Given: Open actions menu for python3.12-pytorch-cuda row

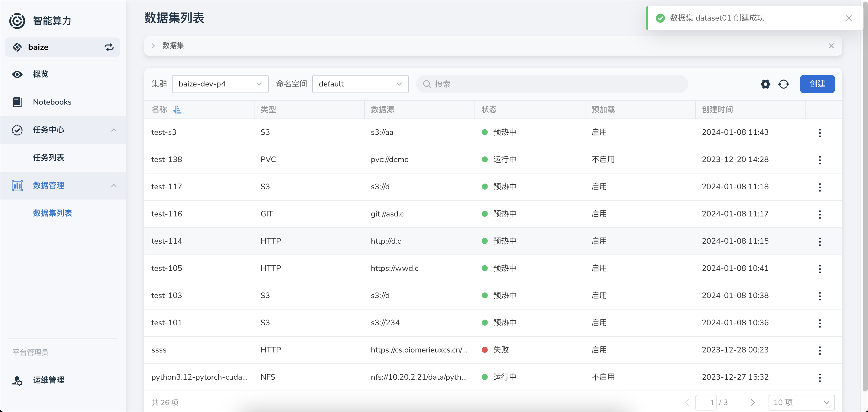Looking at the screenshot, I should (x=819, y=378).
